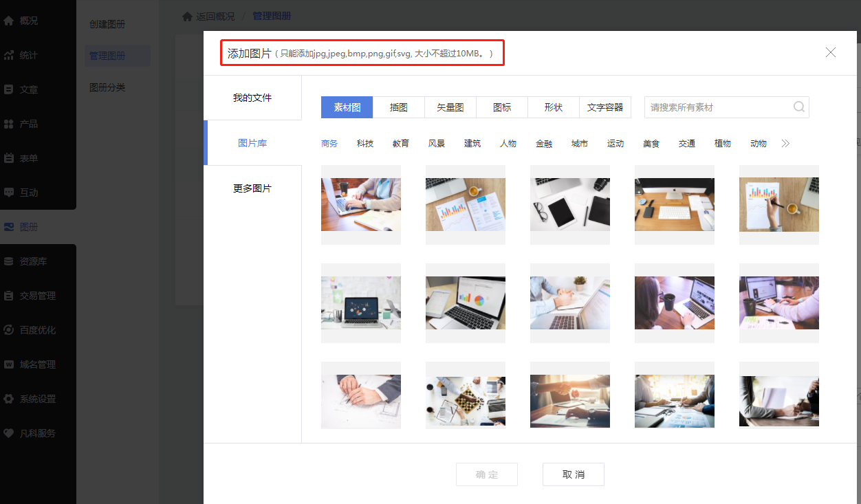Filter by 商务 category
Screen dimensions: 861x504
coord(329,144)
